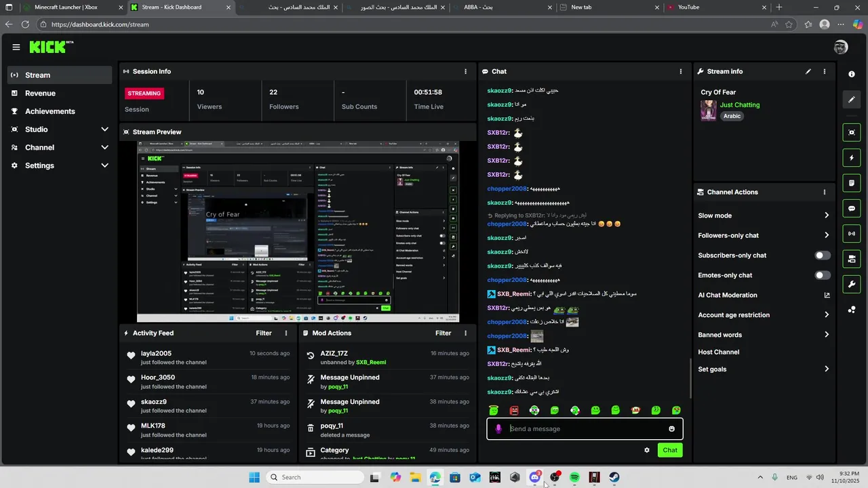This screenshot has width=868, height=488.
Task: Open the hamburger menu beside the Kick logo
Action: coord(16,47)
